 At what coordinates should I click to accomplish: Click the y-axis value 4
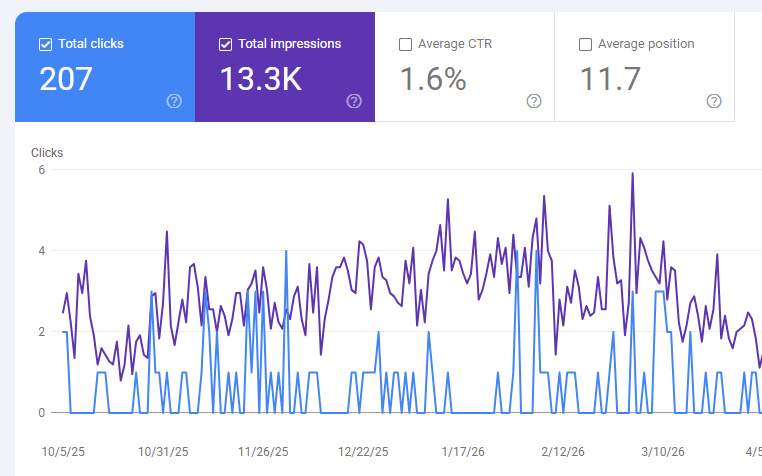pyautogui.click(x=42, y=251)
